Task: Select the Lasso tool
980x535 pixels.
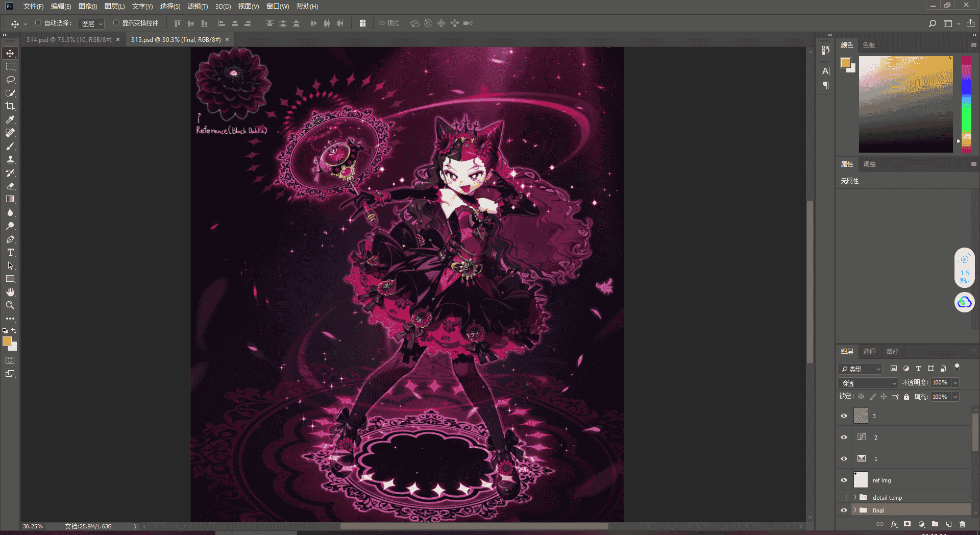Action: pyautogui.click(x=10, y=80)
